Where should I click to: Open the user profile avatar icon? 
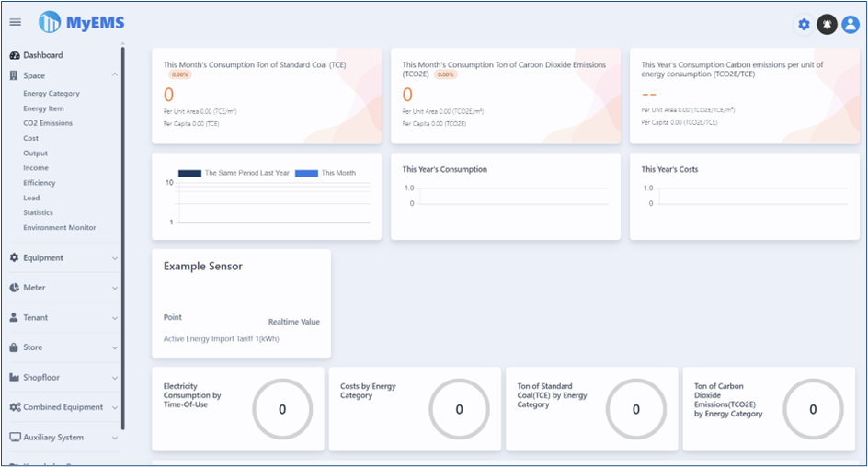pyautogui.click(x=851, y=25)
